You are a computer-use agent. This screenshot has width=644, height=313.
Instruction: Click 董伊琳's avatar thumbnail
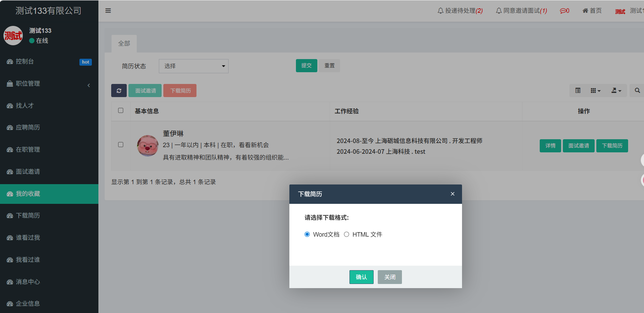tap(148, 145)
